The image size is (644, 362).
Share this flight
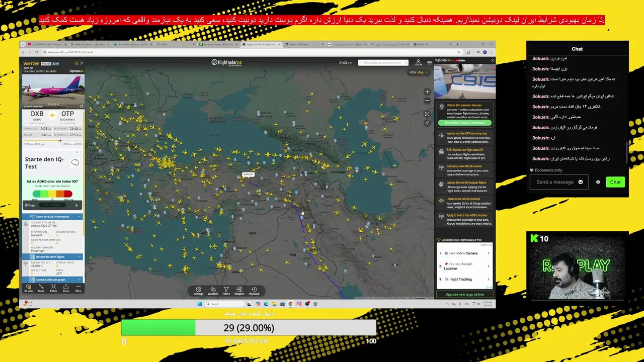pyautogui.click(x=66, y=288)
